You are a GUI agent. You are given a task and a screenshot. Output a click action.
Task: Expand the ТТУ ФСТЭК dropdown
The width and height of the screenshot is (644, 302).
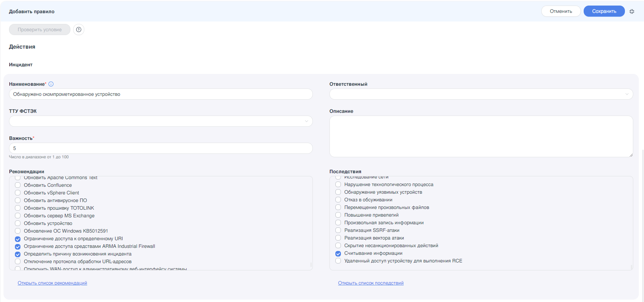coord(161,121)
